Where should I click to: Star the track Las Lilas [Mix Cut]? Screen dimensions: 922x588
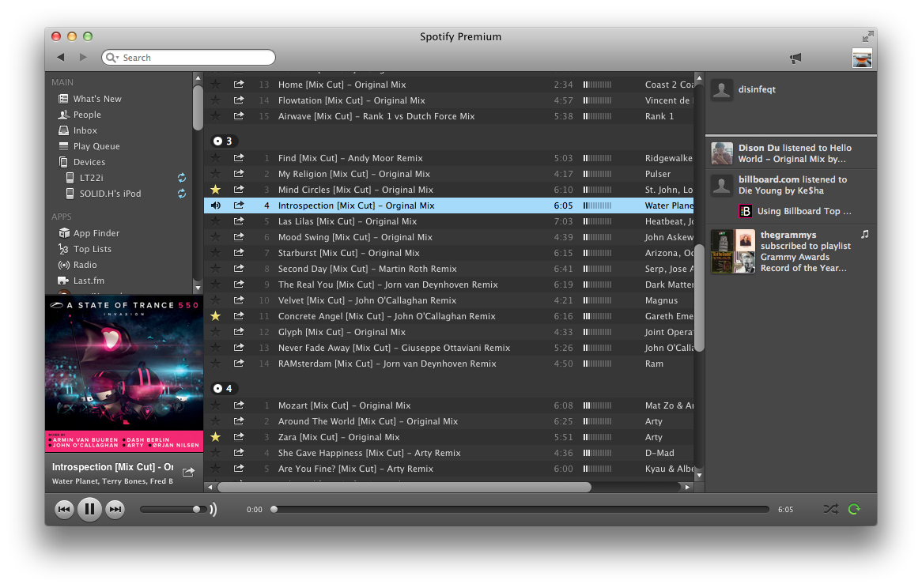tap(216, 221)
